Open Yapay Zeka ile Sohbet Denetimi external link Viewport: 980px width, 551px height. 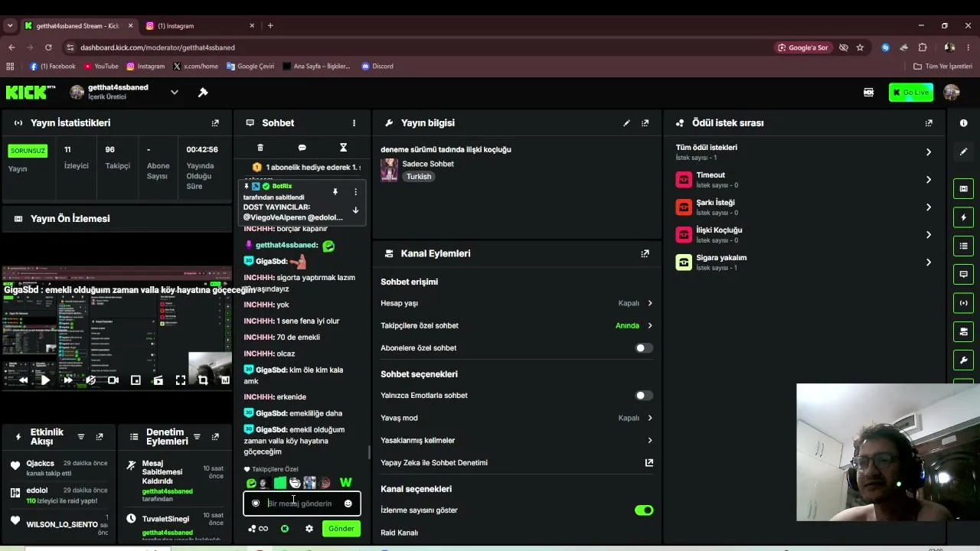[x=649, y=462]
